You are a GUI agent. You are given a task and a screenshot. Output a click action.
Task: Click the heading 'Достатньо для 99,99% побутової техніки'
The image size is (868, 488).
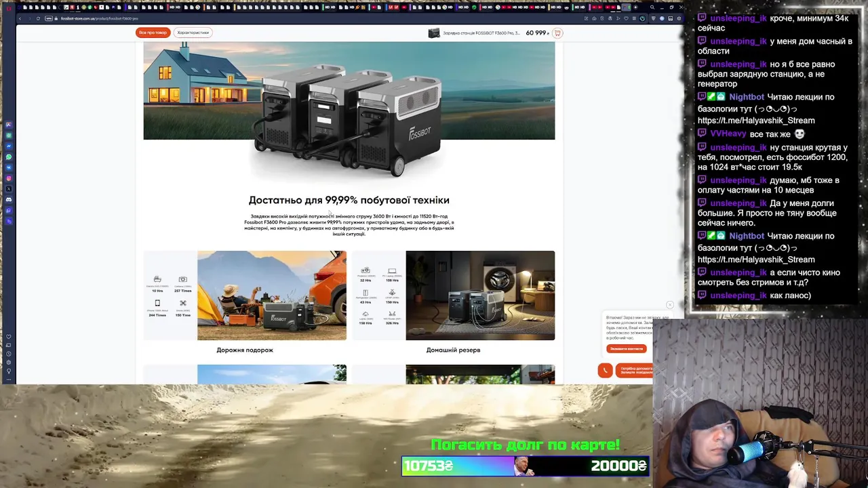point(349,200)
